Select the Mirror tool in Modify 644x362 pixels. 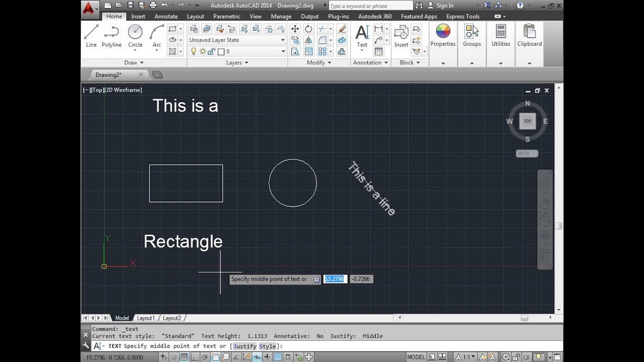click(x=308, y=40)
